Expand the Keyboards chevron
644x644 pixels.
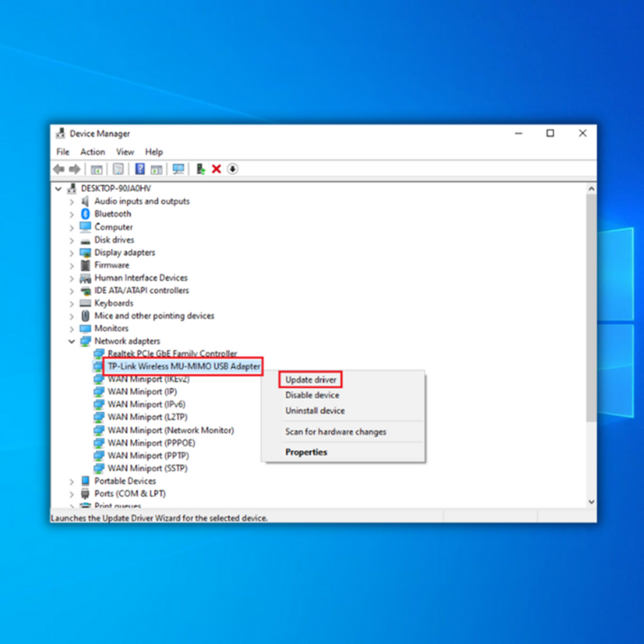click(71, 304)
